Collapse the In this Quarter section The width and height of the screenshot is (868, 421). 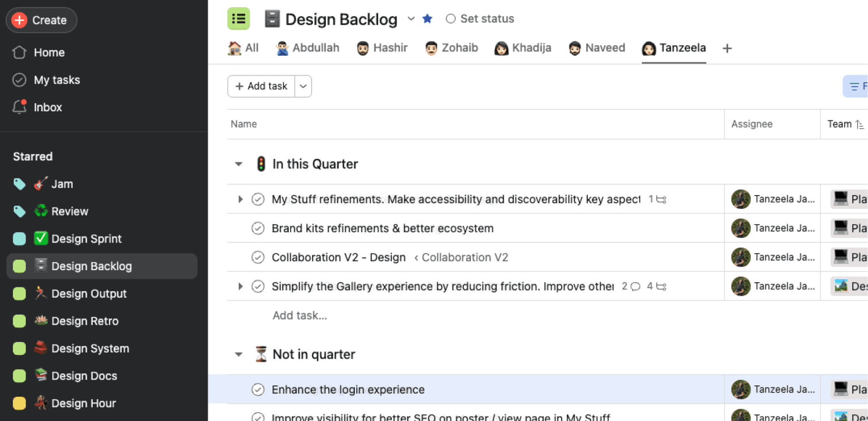pos(239,164)
